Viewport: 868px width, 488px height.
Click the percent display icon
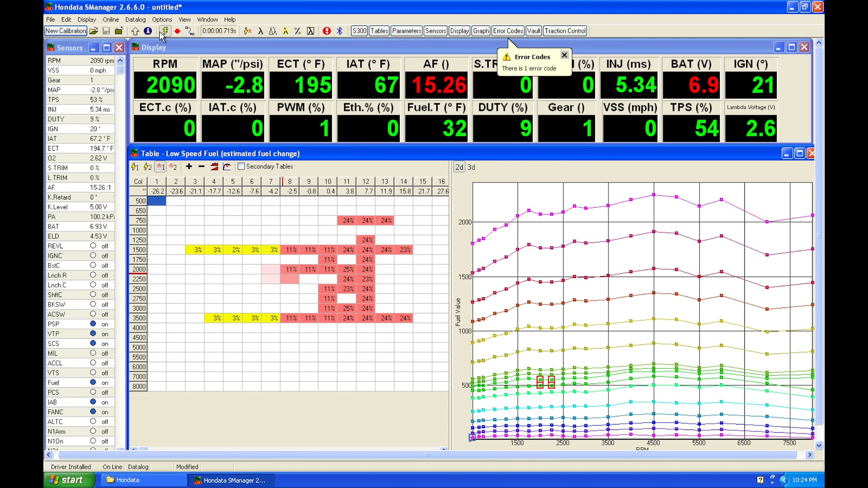tap(297, 31)
